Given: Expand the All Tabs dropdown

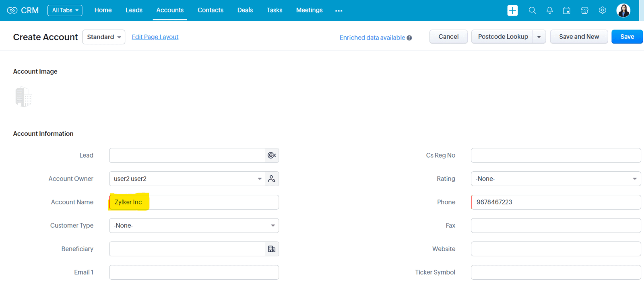Looking at the screenshot, I should click(65, 10).
